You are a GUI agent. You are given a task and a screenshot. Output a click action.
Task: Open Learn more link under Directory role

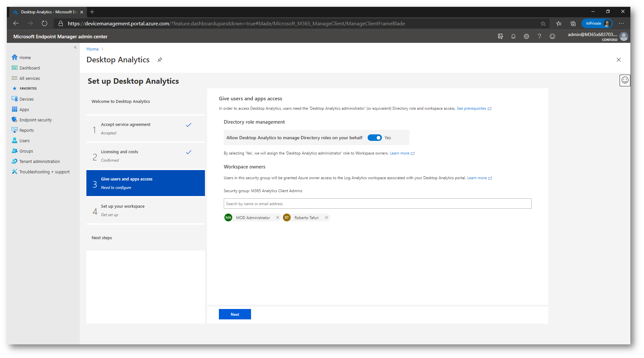pos(402,153)
